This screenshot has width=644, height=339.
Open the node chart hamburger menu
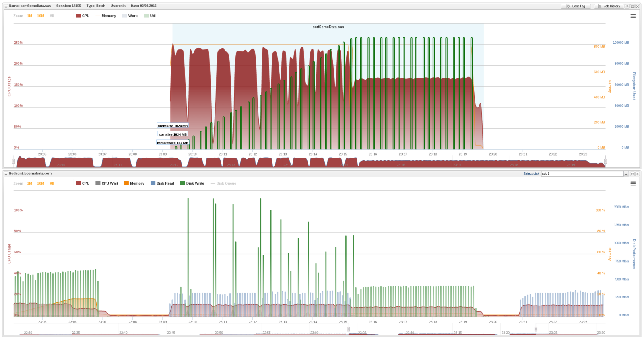pos(633,183)
